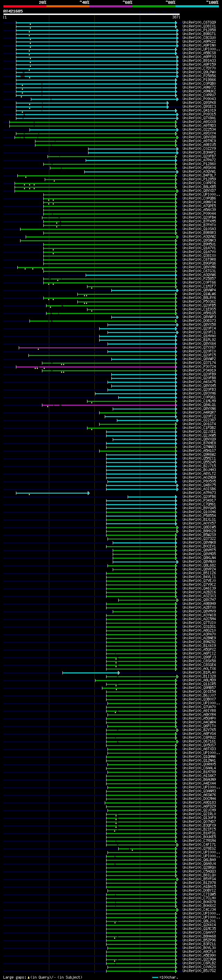Open hit UniRef100_B8LKB5

(199, 187)
